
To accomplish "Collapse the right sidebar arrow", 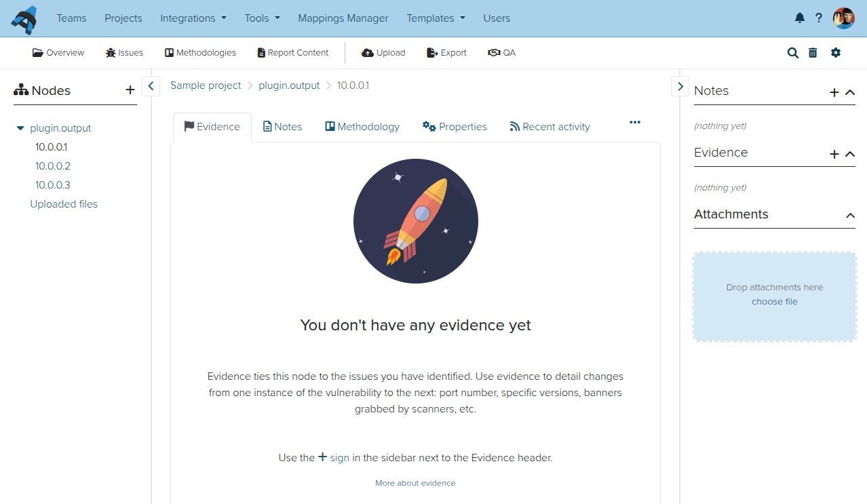I will (680, 86).
